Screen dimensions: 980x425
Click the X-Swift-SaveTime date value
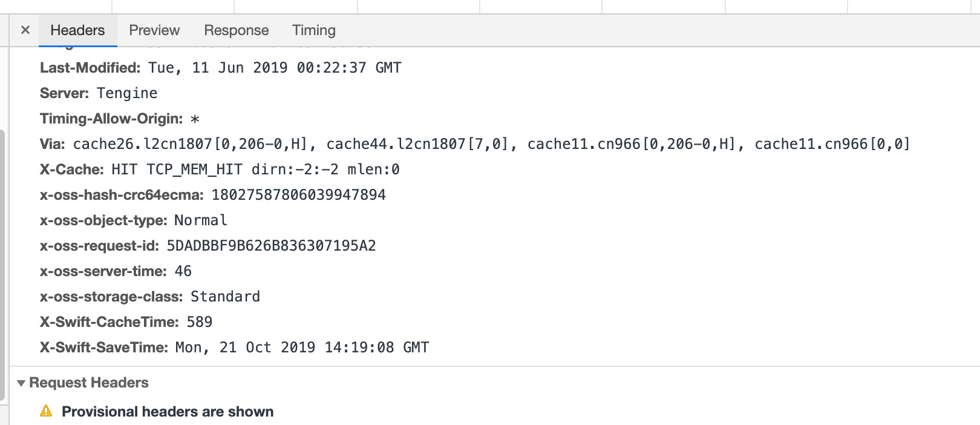tap(302, 348)
